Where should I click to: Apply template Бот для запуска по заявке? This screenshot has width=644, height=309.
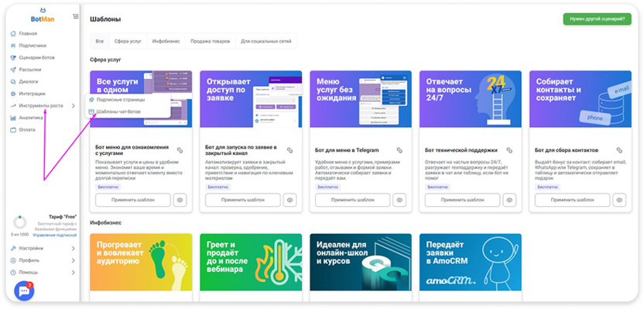(243, 200)
